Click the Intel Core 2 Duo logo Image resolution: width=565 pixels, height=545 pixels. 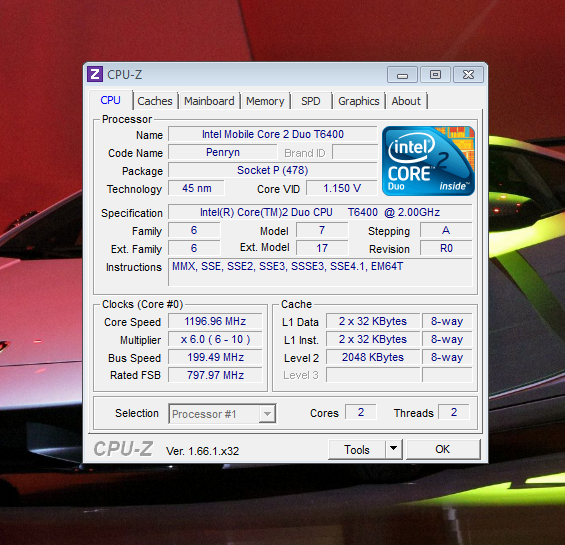click(428, 161)
